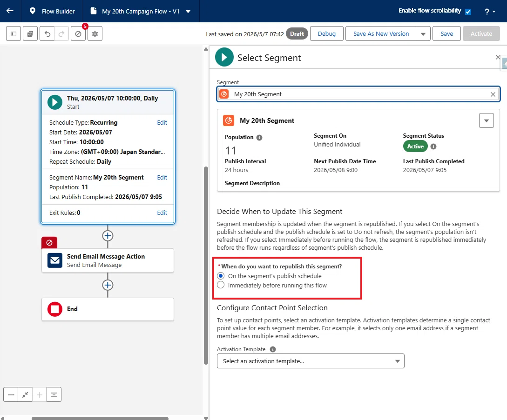
Task: Open the activation template dropdown
Action: point(311,361)
